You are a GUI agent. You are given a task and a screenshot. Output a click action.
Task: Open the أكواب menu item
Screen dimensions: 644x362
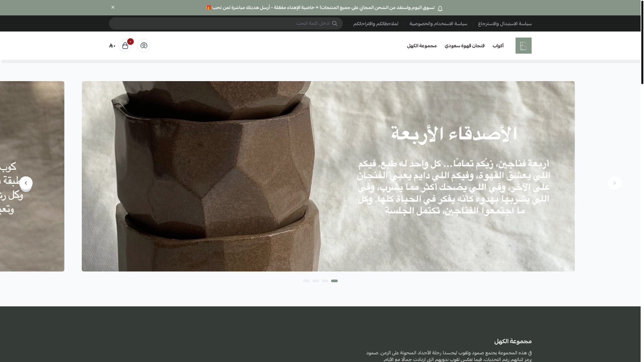click(x=498, y=46)
